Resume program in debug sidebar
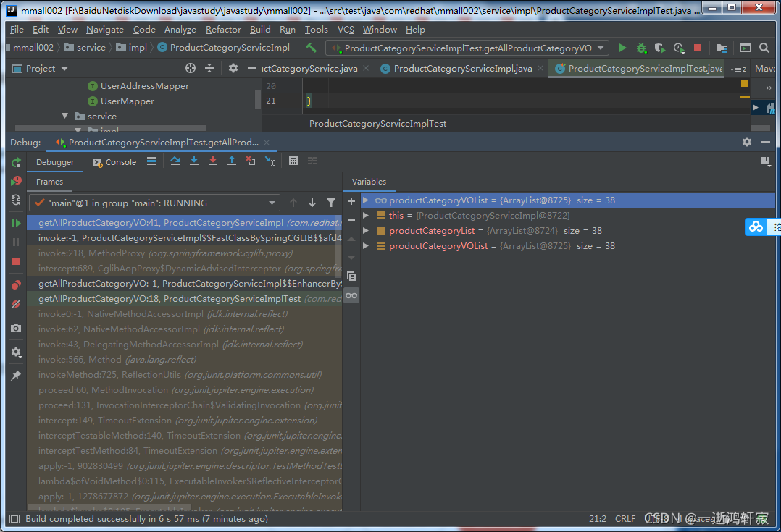Image resolution: width=781 pixels, height=532 pixels. tap(16, 224)
